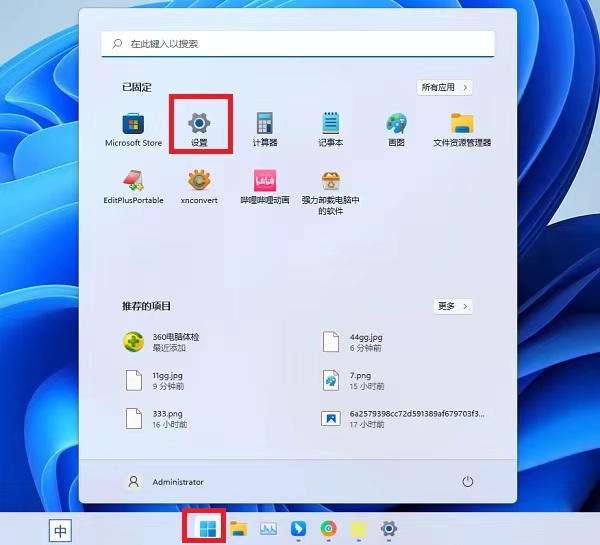600x545 pixels.
Task: Toggle the 中 input method indicator
Action: [x=60, y=531]
